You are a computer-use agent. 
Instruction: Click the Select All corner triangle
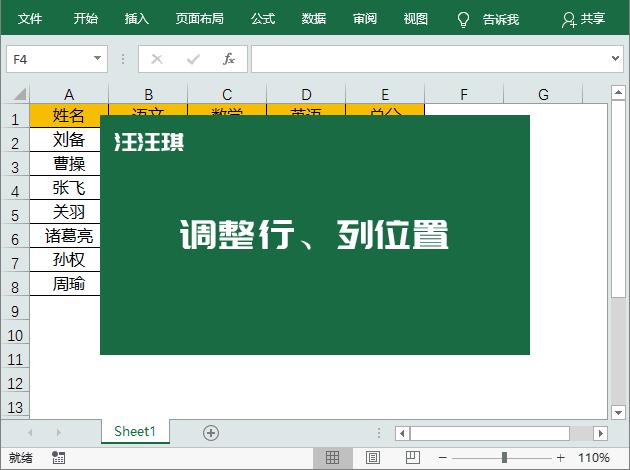tap(20, 94)
